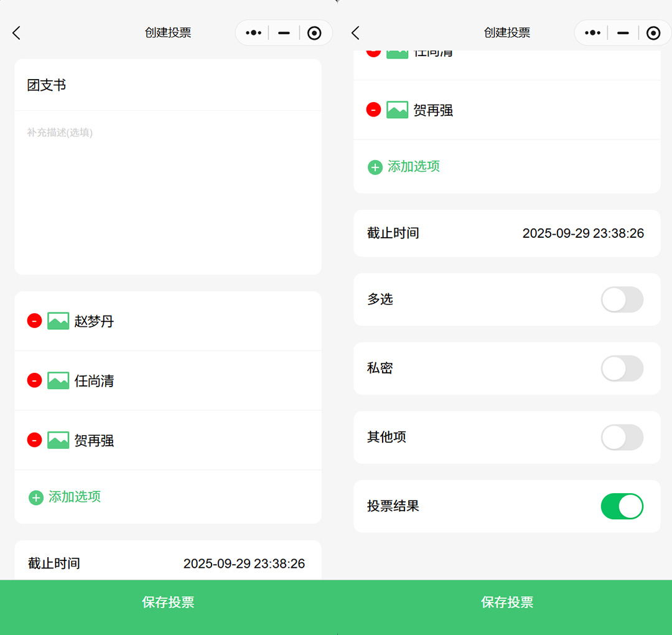Viewport: 672px width, 635px height.
Task: Click 添加选项 text in left screen
Action: point(75,497)
